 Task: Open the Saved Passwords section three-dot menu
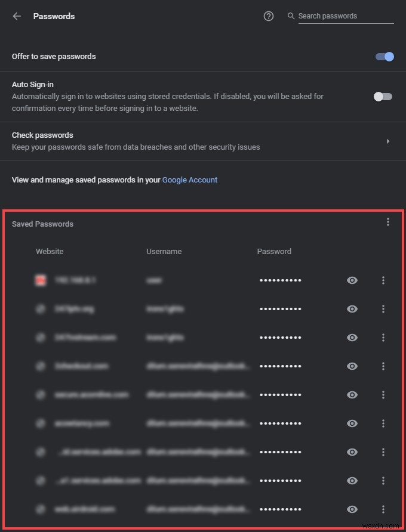[388, 222]
